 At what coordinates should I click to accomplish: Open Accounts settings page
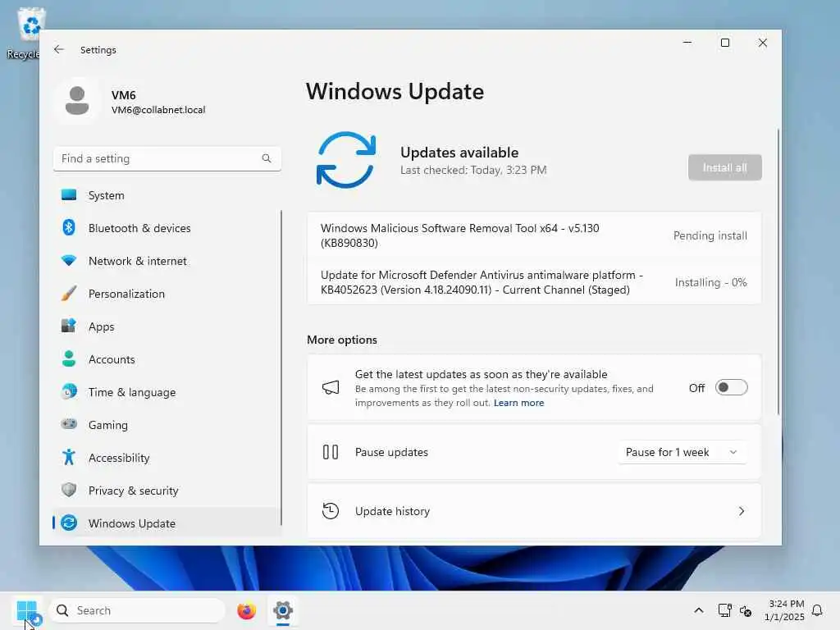tap(167, 359)
